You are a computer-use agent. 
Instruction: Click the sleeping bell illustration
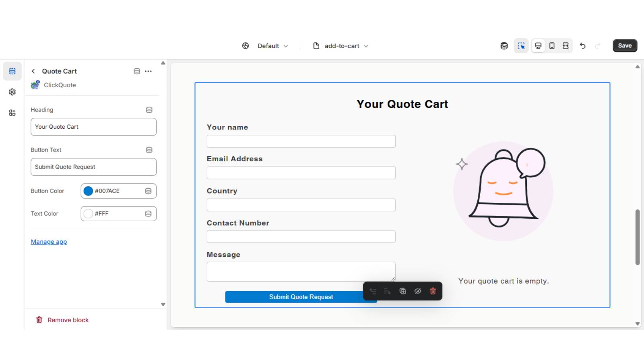pos(503,191)
